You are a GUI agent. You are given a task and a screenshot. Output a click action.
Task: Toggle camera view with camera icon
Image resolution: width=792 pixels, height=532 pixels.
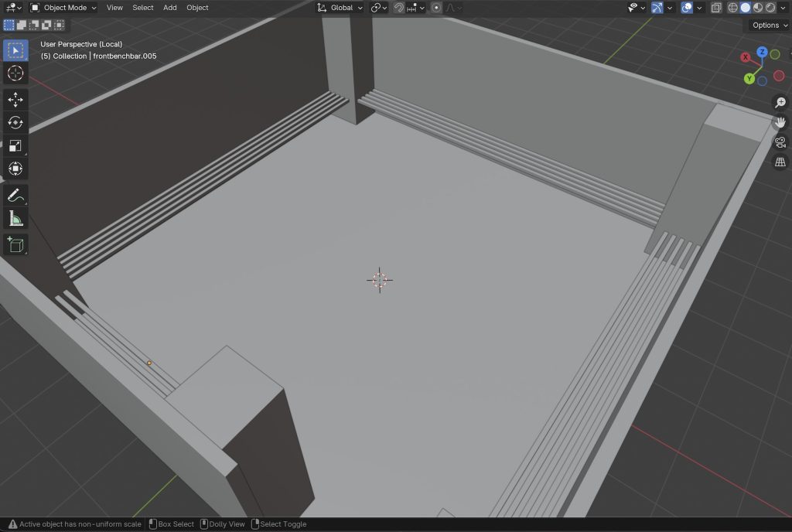pos(780,142)
